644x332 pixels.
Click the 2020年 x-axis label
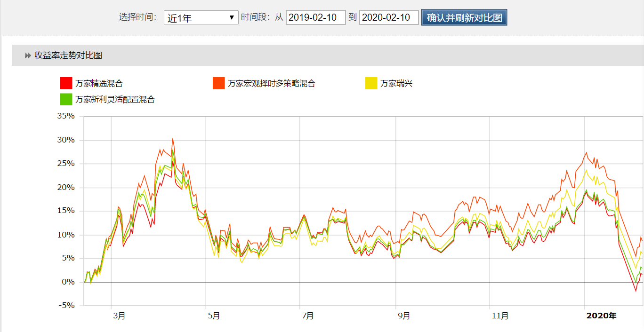(x=601, y=316)
